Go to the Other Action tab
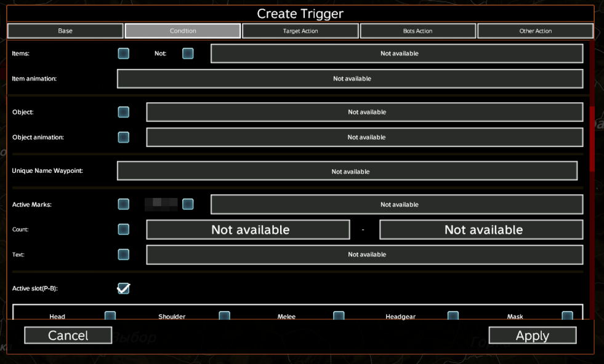This screenshot has height=364, width=604. (x=535, y=31)
